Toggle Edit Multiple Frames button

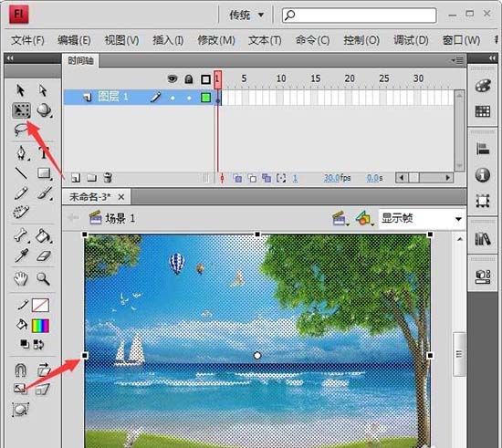point(267,178)
